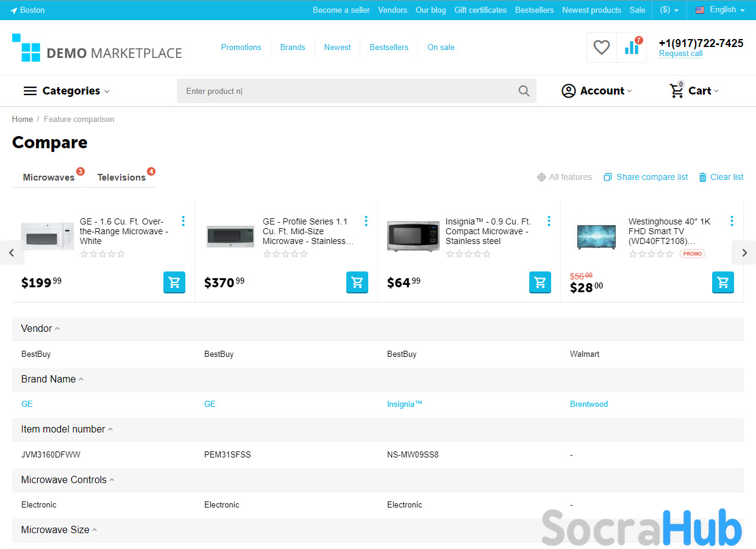Viewport: 756px width, 549px height.
Task: Expand the Categories dropdown
Action: point(67,91)
